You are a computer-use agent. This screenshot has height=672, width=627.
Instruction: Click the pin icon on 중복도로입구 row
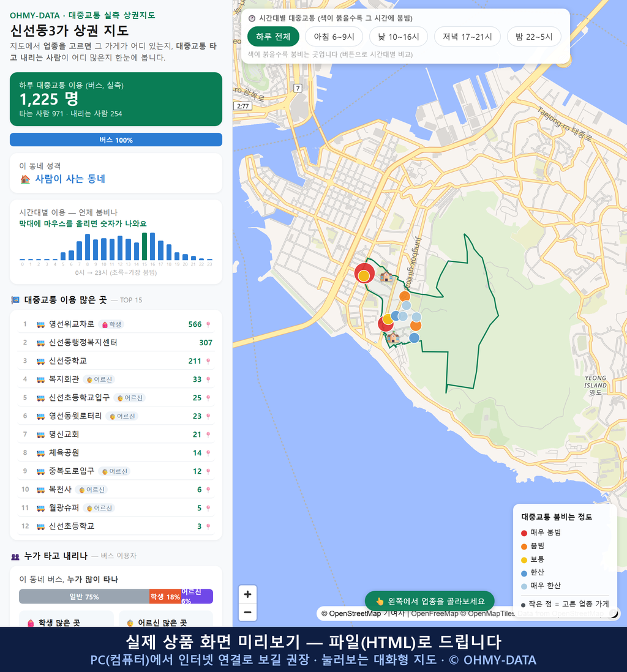click(x=208, y=471)
